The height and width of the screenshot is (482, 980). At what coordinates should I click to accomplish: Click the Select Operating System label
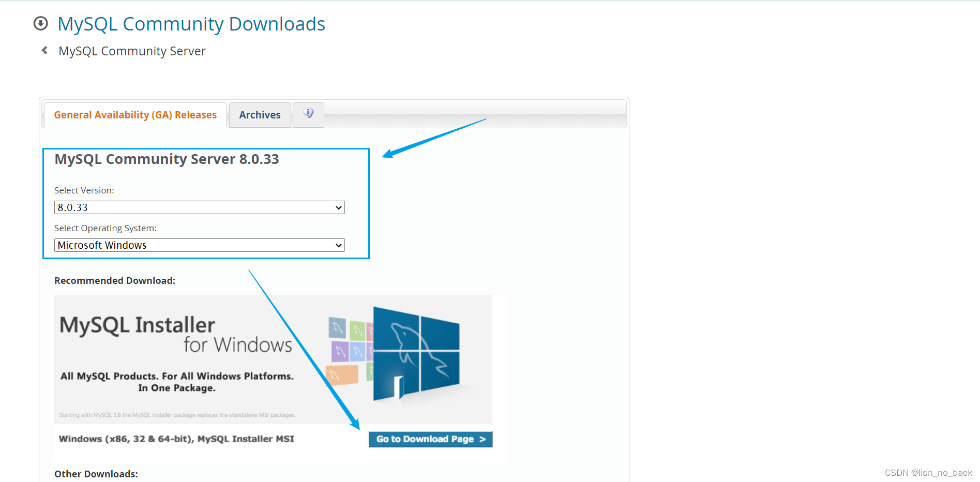tap(105, 228)
